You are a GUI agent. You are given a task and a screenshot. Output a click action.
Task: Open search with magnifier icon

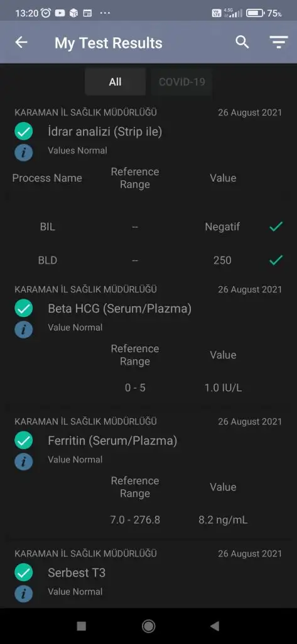tap(242, 42)
